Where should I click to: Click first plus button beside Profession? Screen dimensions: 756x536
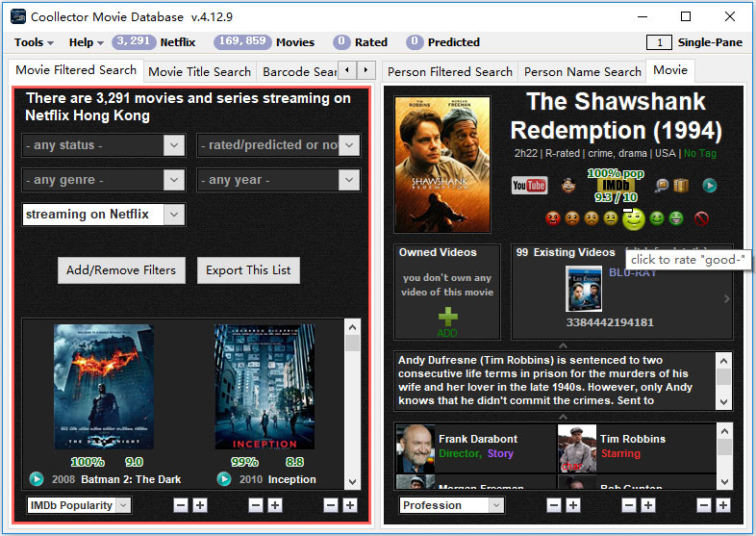[573, 505]
